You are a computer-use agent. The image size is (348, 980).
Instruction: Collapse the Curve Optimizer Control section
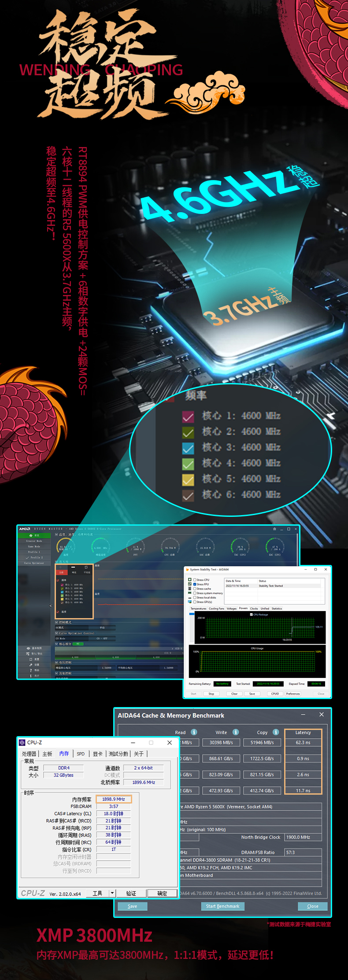[57, 633]
